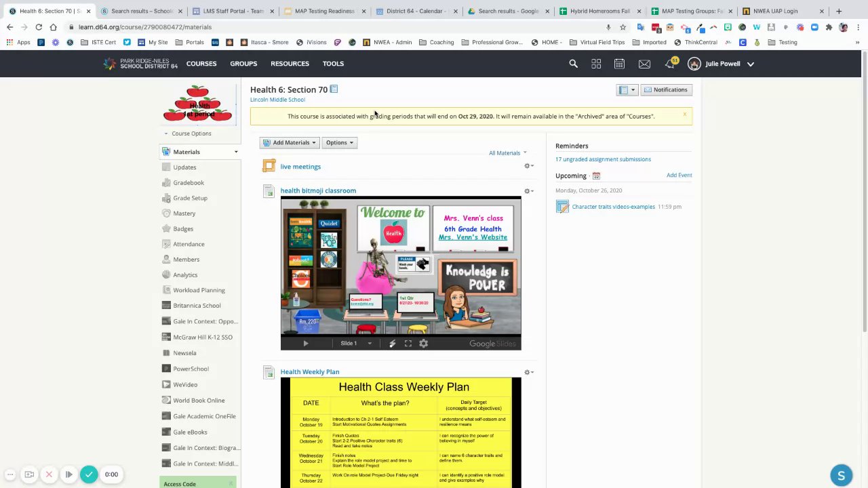868x488 pixels.
Task: Open the Britannica School sidebar app
Action: pyautogui.click(x=197, y=306)
